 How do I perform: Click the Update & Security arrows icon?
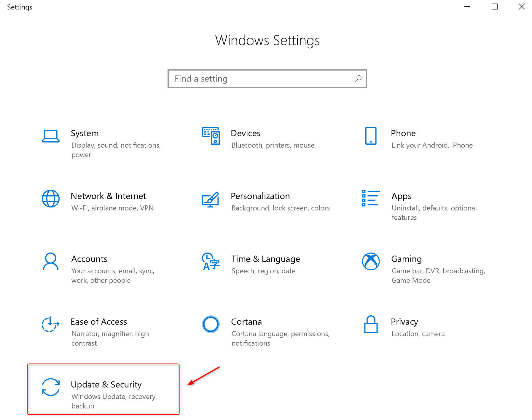click(50, 387)
